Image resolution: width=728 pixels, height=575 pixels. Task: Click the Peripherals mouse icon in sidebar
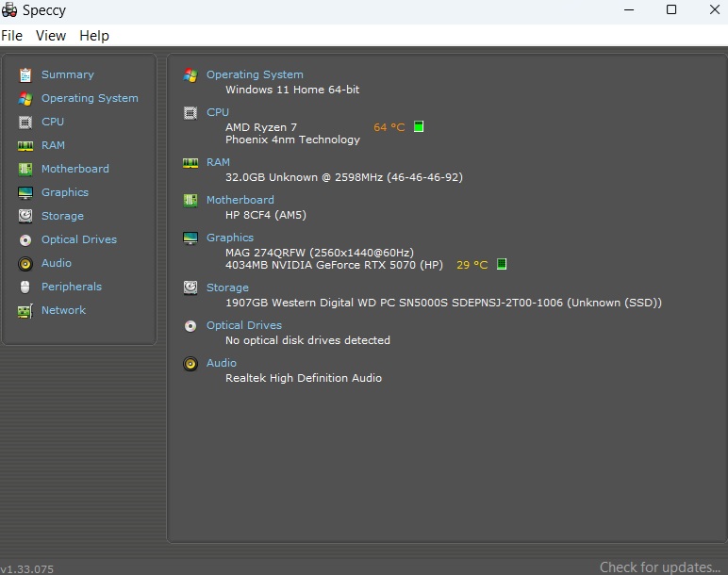click(x=25, y=287)
